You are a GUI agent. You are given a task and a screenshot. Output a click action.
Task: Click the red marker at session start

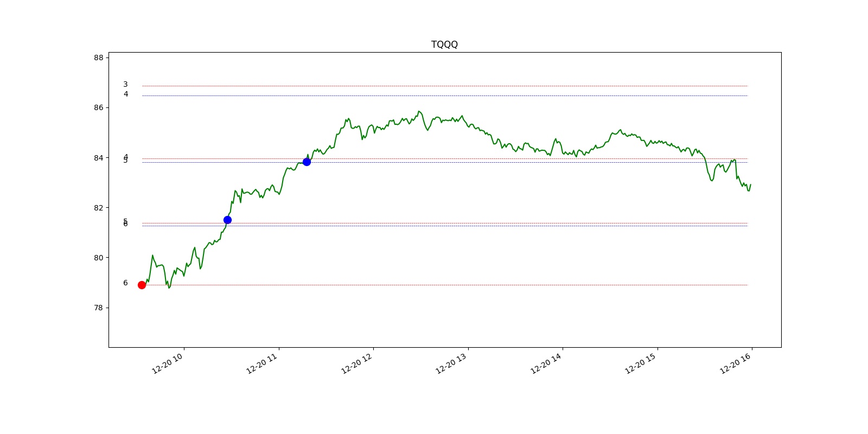(x=142, y=285)
